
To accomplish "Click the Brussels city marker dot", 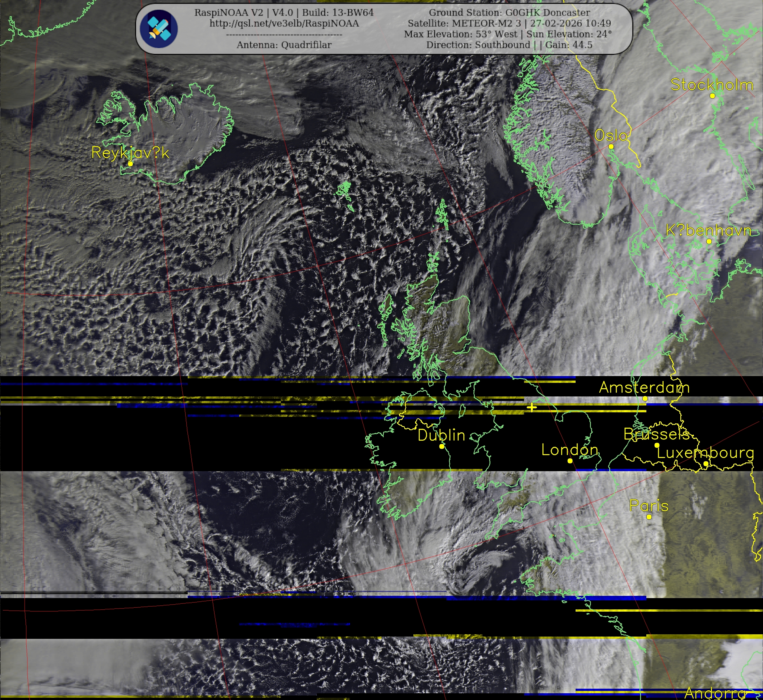I will tap(657, 445).
